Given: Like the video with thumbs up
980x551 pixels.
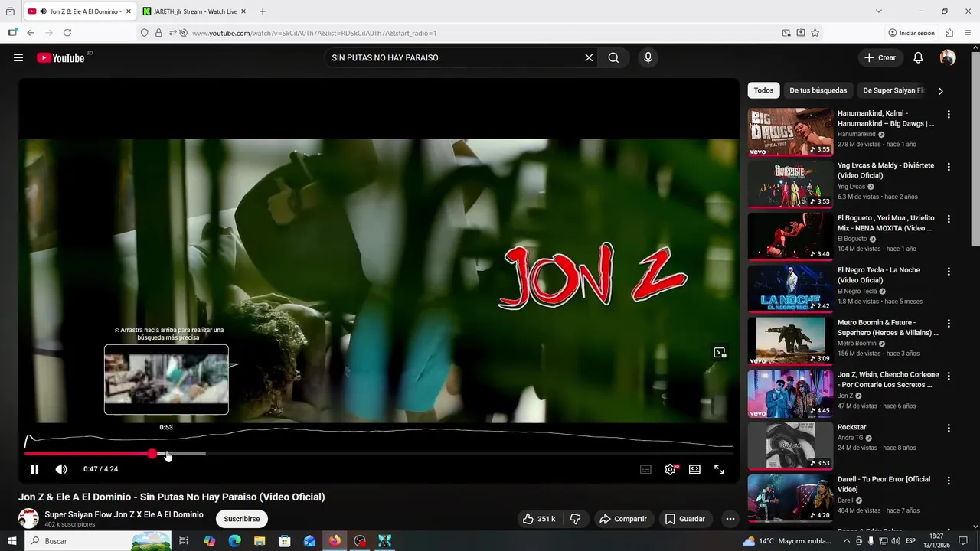Looking at the screenshot, I should 539,519.
